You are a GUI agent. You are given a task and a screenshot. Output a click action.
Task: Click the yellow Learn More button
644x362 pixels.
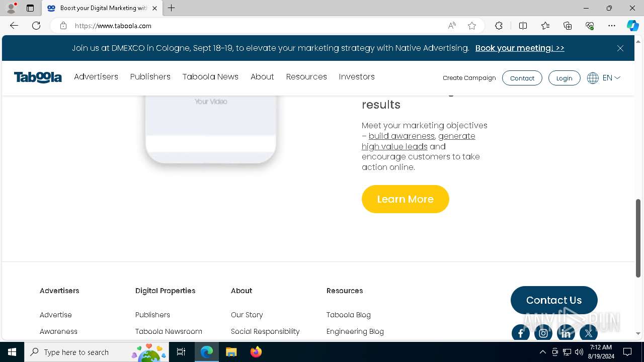(405, 199)
